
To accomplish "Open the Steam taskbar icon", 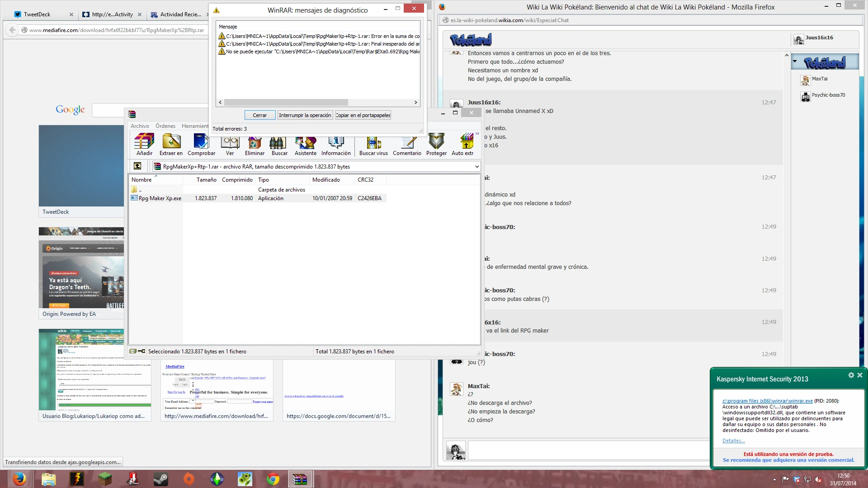I will (x=160, y=479).
